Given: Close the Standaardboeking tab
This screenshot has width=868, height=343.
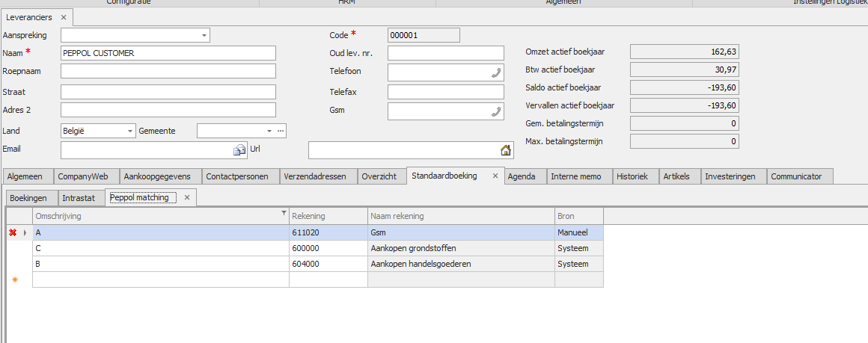Looking at the screenshot, I should click(494, 176).
